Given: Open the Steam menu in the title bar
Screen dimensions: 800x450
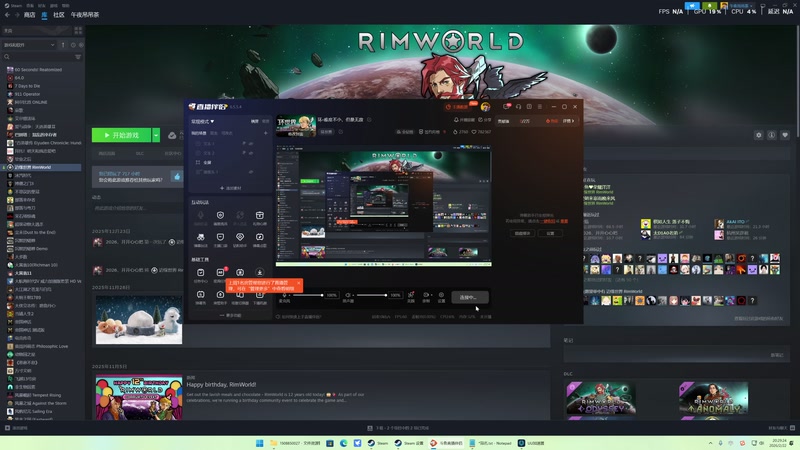Looking at the screenshot, I should coord(13,5).
